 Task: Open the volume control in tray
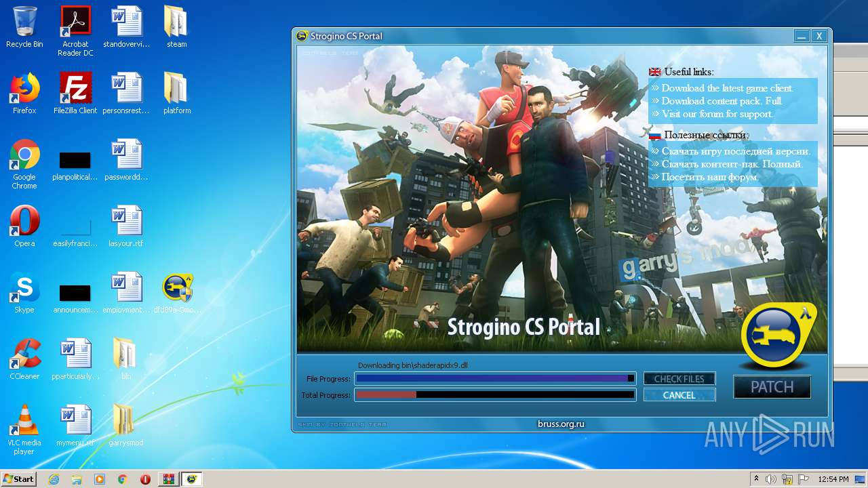[772, 479]
